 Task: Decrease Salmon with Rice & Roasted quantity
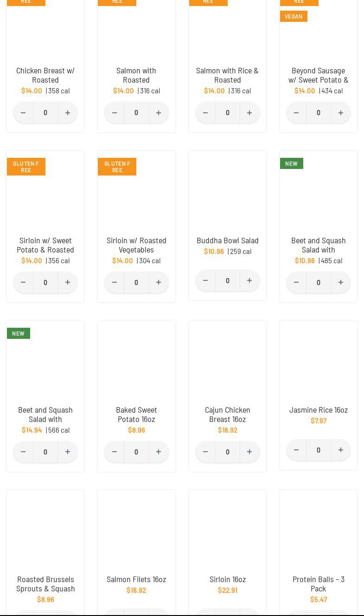(x=205, y=113)
